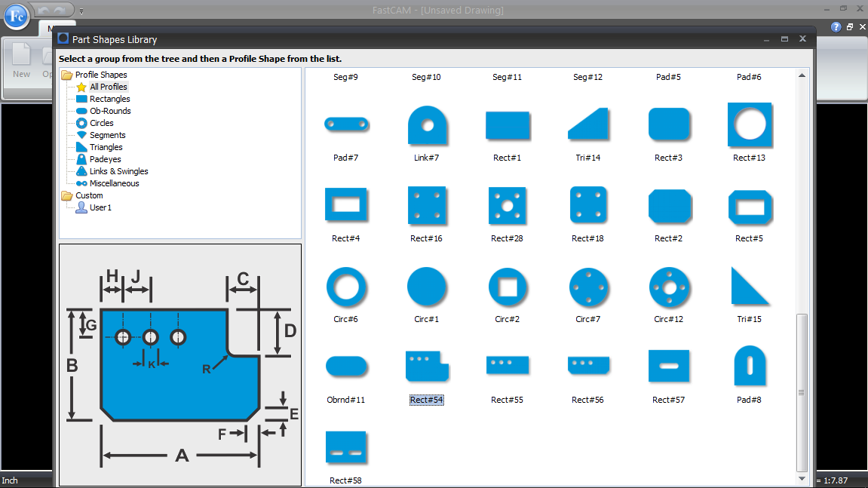This screenshot has width=868, height=488.
Task: Click the New button in FastCAM ribbon
Action: (x=22, y=61)
